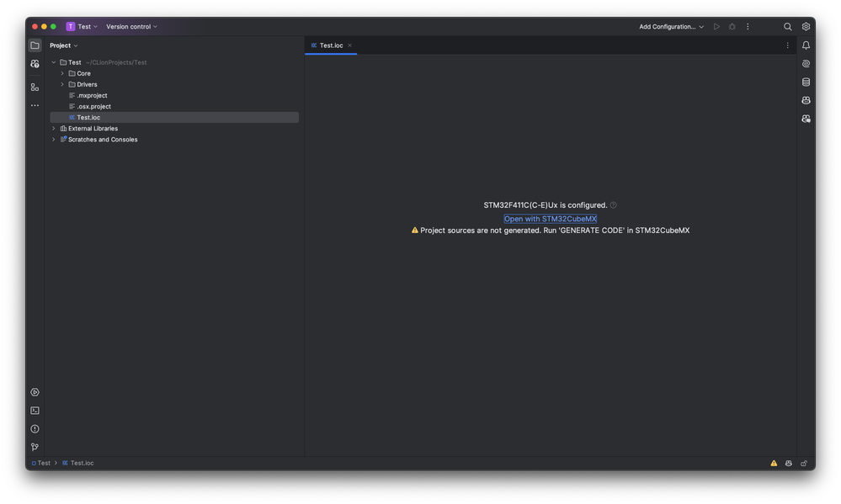Open the toolbar More Actions vertical dots

click(748, 26)
